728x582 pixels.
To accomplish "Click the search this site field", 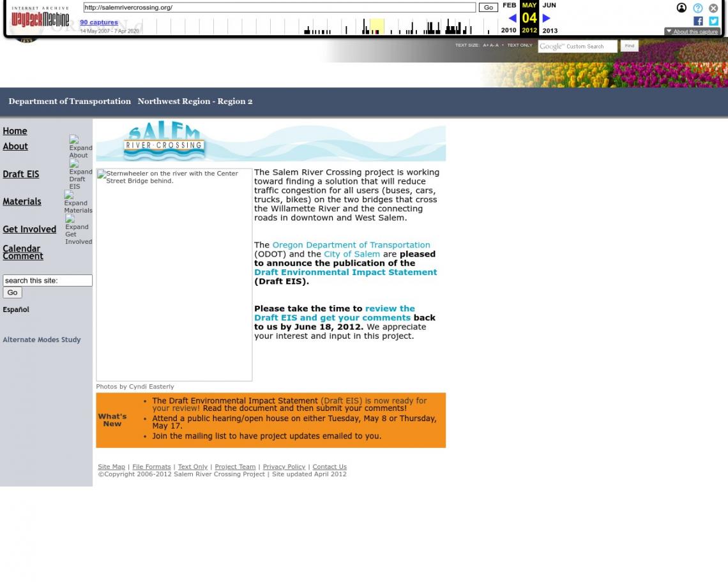I will [47, 280].
